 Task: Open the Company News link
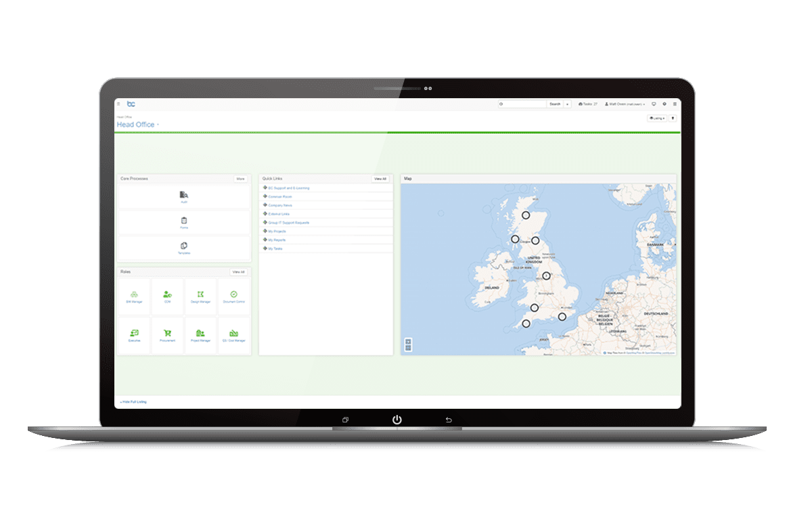click(x=280, y=205)
